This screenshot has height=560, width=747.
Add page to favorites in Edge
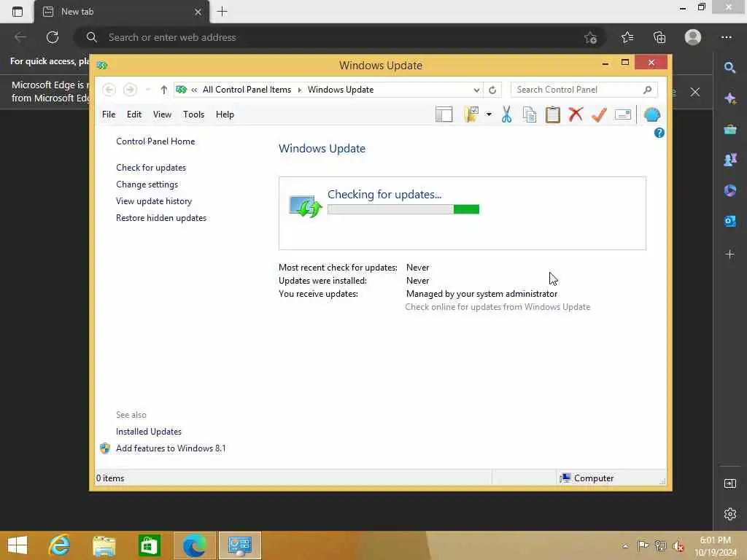(591, 37)
